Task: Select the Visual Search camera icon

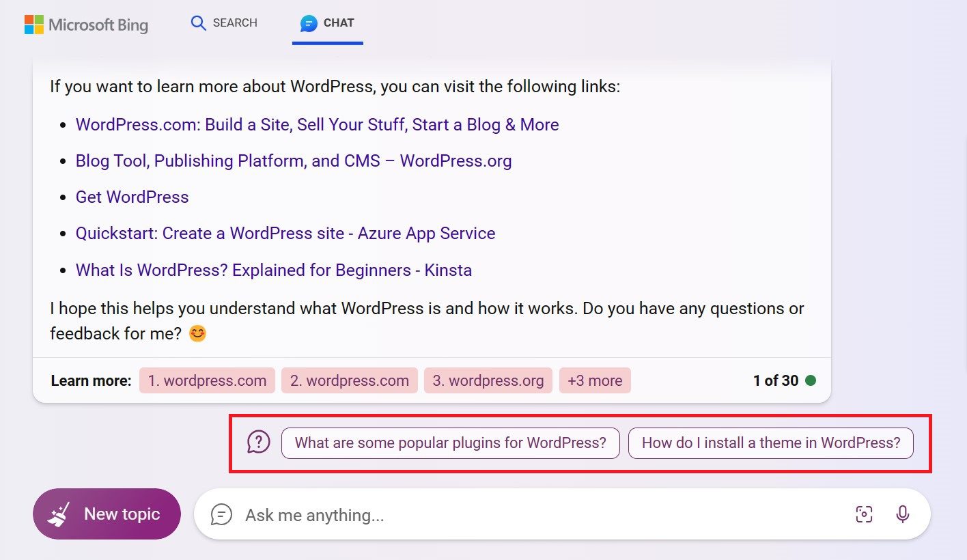Action: [x=864, y=514]
